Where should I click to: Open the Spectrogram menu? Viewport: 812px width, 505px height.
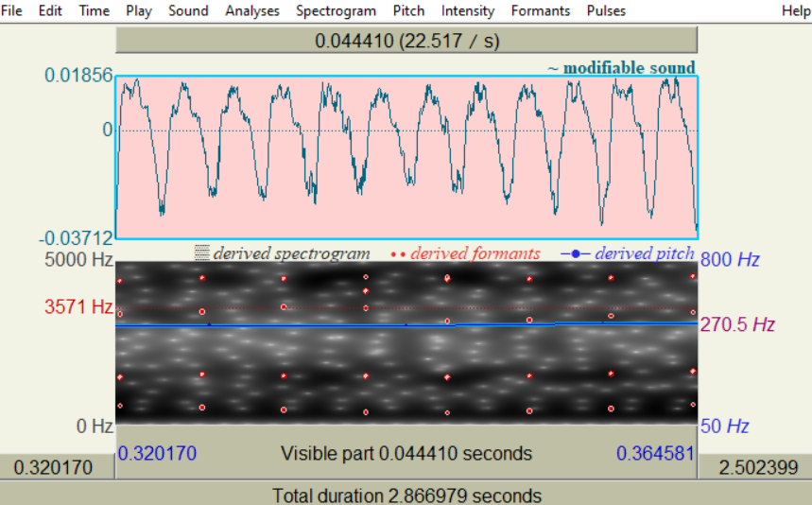click(x=337, y=10)
